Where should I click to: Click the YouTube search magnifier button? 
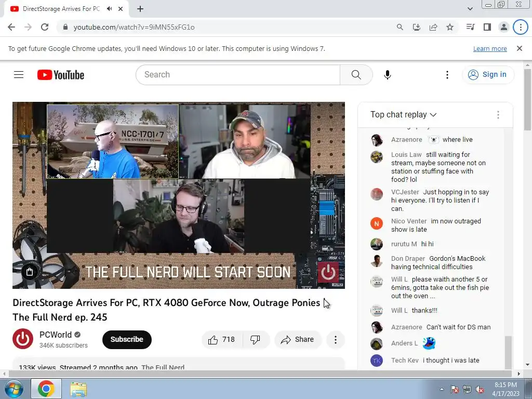(356, 75)
